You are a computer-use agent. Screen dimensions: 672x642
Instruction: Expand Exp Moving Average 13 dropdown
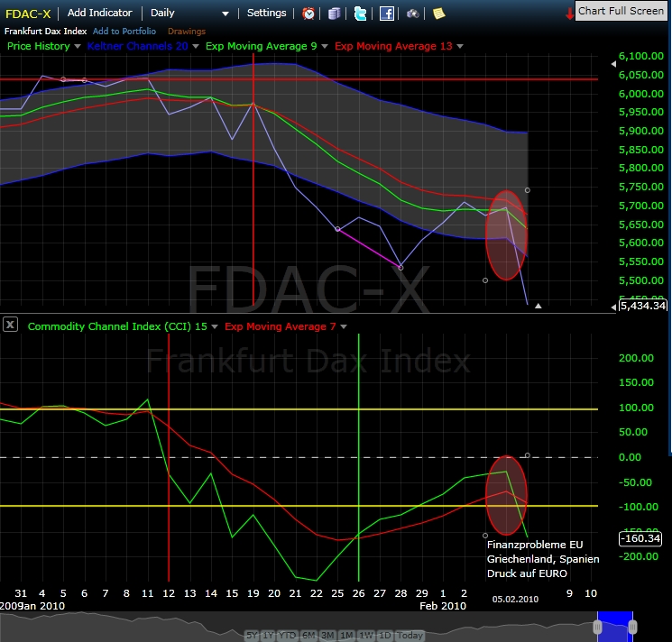[460, 46]
